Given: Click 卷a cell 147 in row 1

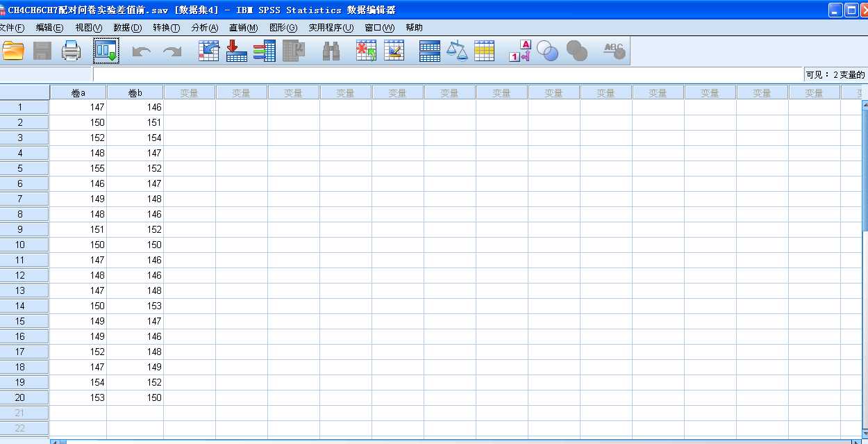Looking at the screenshot, I should tap(78, 107).
